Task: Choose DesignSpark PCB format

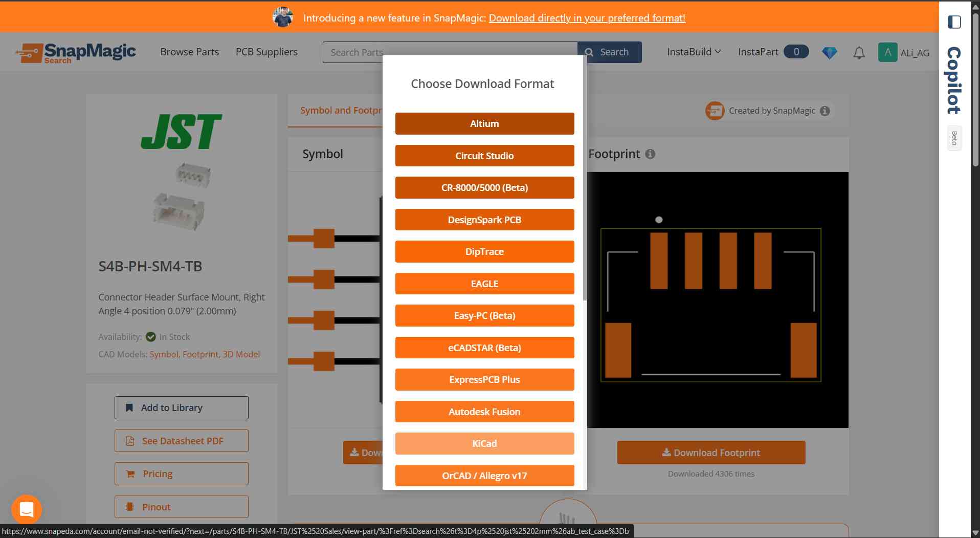Action: click(484, 220)
